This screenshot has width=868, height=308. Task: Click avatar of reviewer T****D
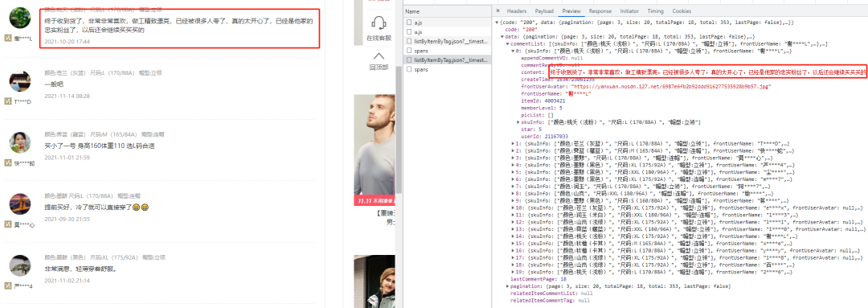[x=20, y=81]
